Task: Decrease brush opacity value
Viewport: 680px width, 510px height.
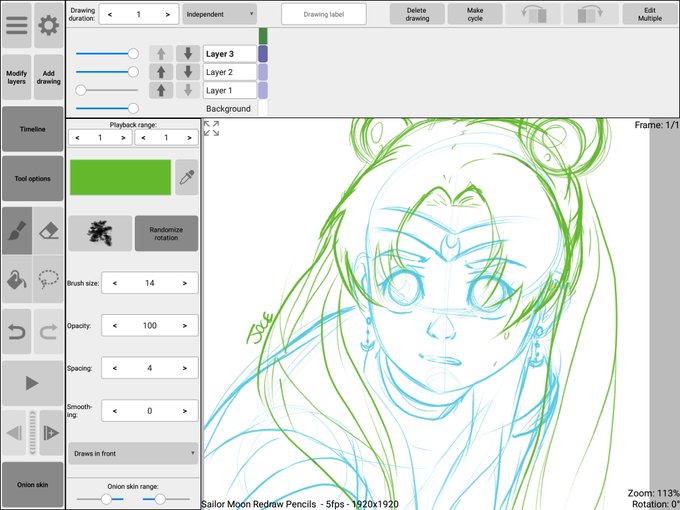Action: point(115,325)
